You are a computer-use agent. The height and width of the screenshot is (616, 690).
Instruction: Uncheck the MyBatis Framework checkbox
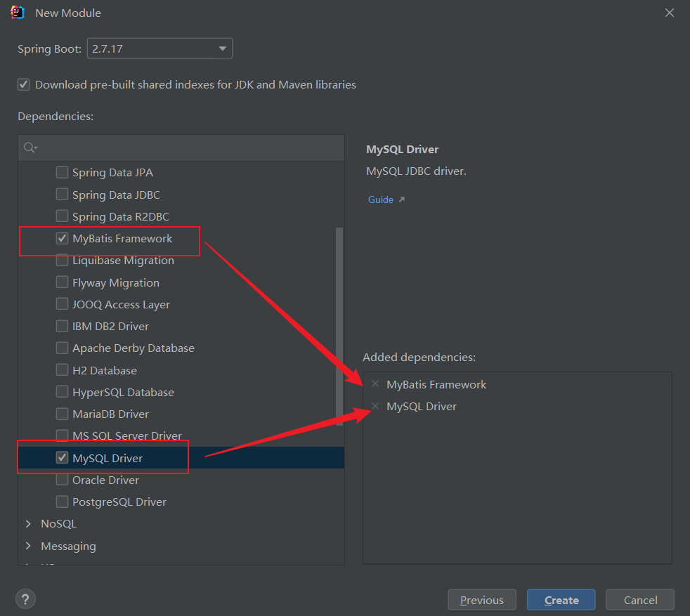coord(63,238)
